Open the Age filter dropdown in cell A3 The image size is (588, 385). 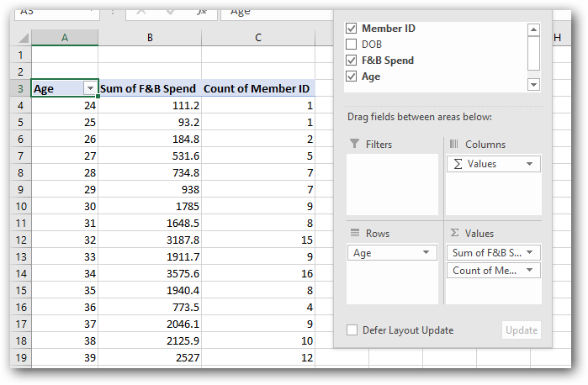[x=90, y=88]
